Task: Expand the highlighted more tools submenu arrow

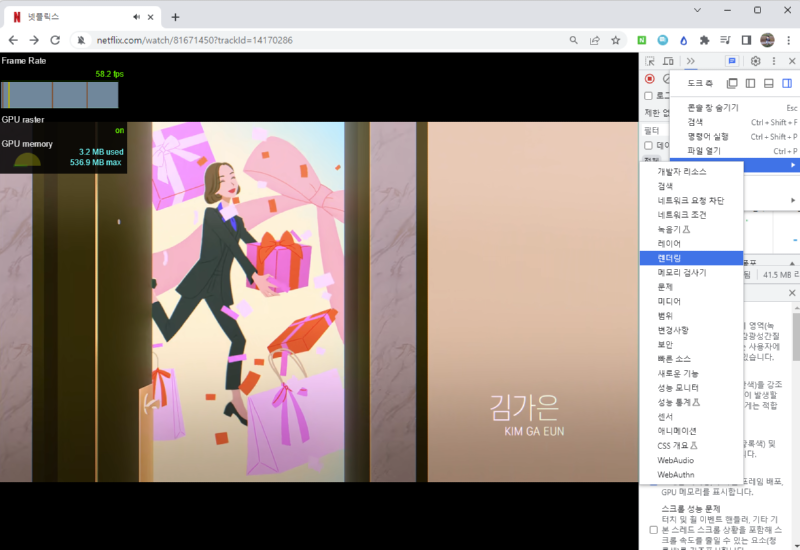Action: click(793, 164)
